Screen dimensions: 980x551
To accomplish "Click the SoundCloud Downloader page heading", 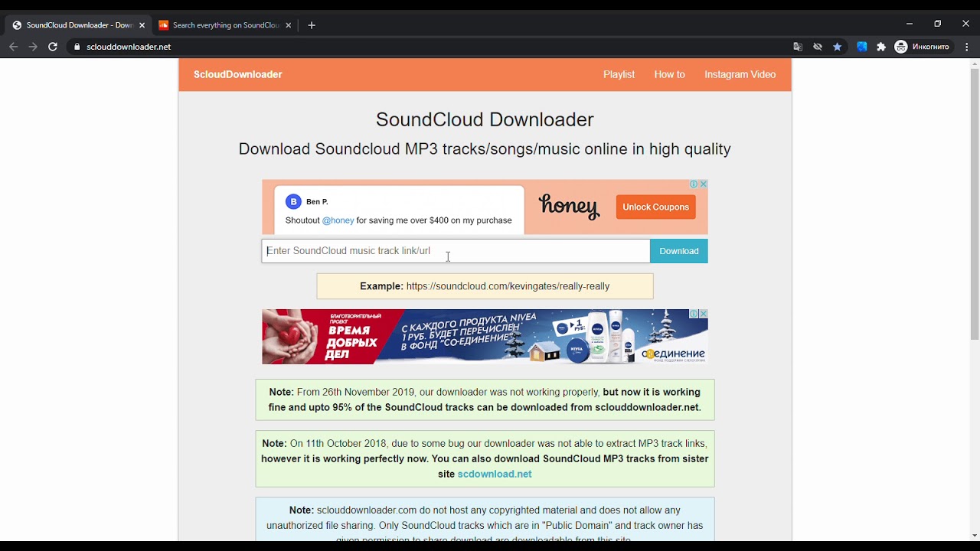I will (x=485, y=119).
